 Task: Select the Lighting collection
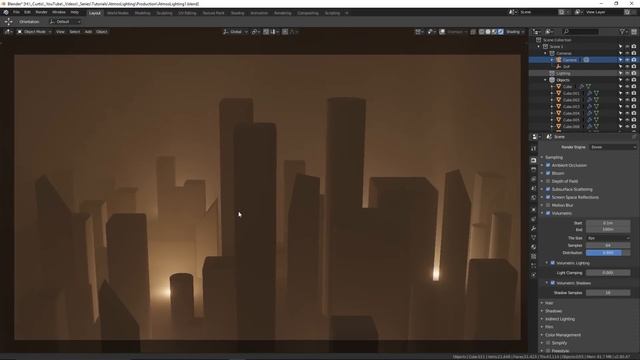(563, 73)
